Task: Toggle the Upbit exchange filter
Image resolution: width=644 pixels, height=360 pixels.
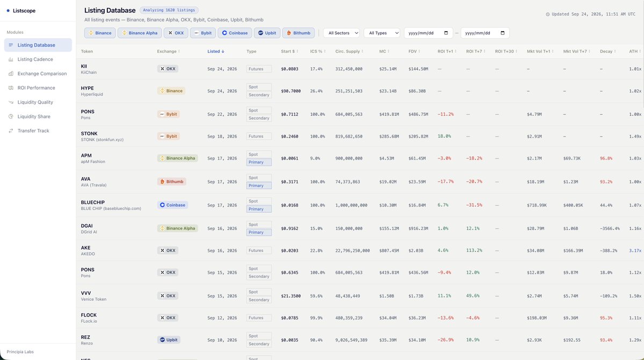Action: [267, 33]
